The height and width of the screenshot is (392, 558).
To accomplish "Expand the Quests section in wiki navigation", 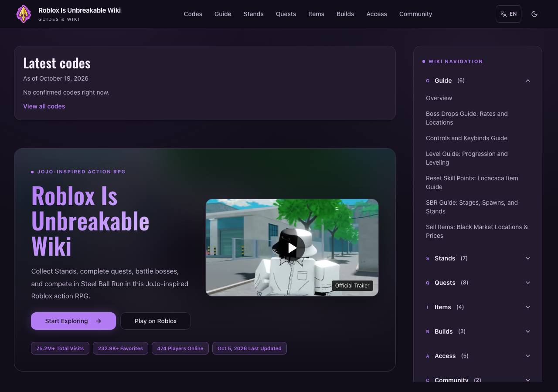I will [x=478, y=283].
